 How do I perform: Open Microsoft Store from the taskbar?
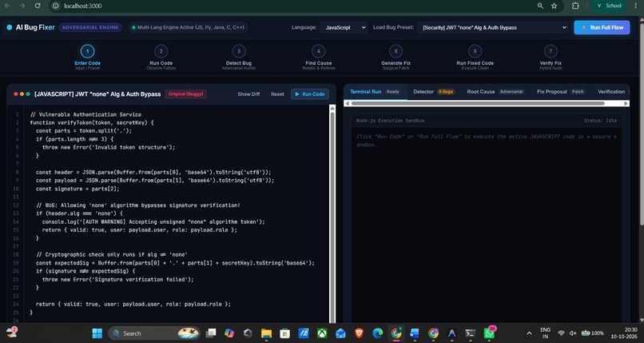coord(284,333)
